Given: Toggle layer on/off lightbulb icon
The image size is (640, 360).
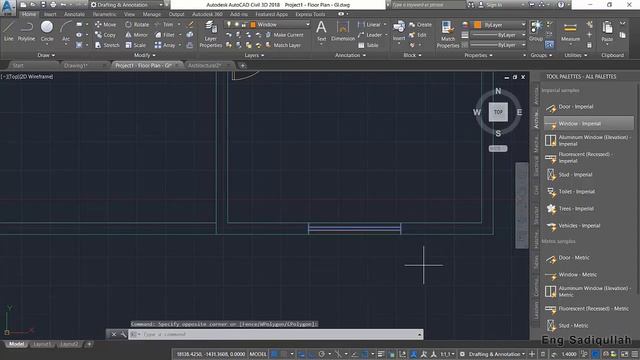Looking at the screenshot, I should pyautogui.click(x=229, y=24).
